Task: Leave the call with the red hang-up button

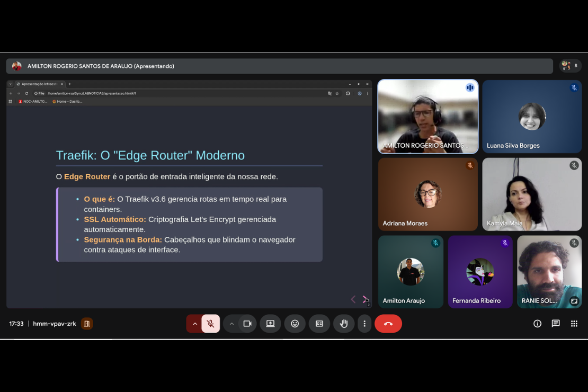Action: coord(388,324)
